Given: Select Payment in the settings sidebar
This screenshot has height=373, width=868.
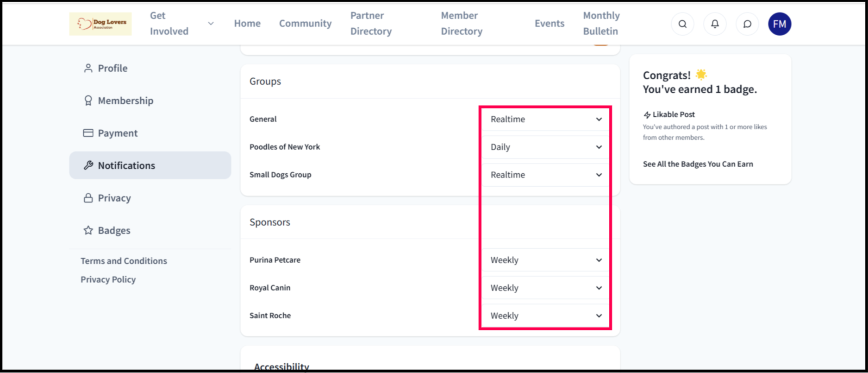Looking at the screenshot, I should tap(150, 133).
